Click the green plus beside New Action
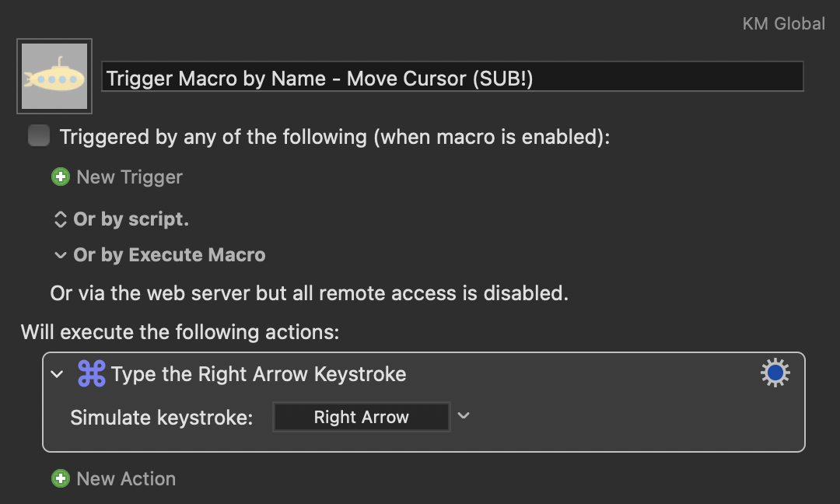840x504 pixels. [61, 478]
